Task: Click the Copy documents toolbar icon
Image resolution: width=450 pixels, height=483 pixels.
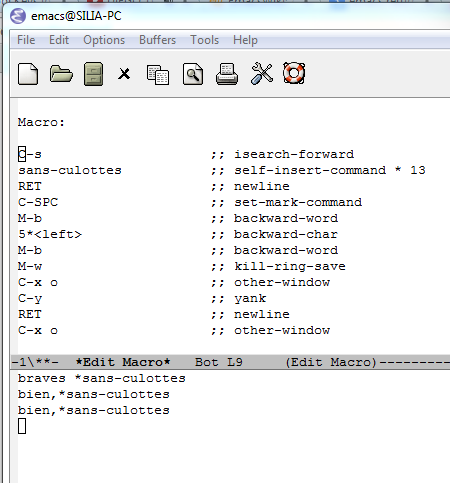Action: coord(158,74)
